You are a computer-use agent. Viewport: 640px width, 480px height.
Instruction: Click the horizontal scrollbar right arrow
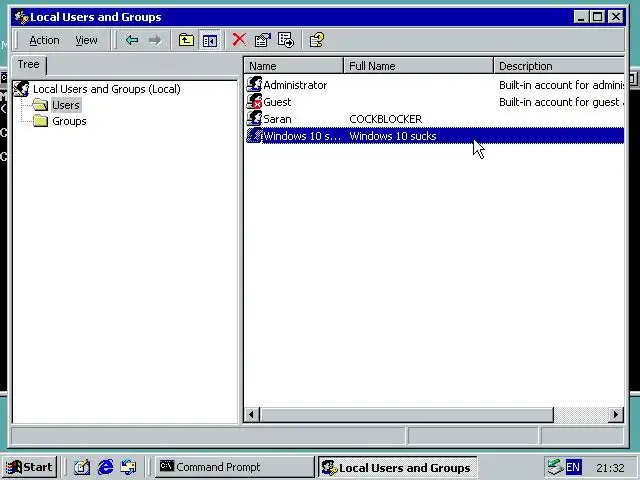(x=616, y=415)
